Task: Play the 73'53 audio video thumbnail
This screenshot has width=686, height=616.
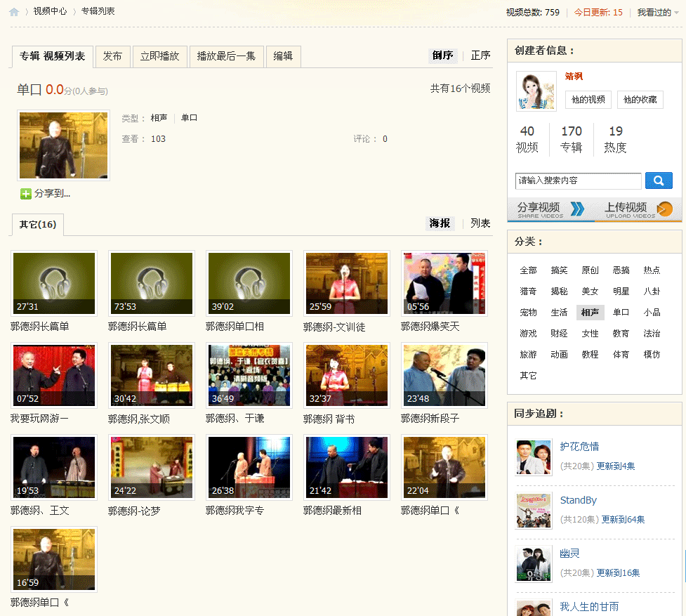Action: point(152,284)
